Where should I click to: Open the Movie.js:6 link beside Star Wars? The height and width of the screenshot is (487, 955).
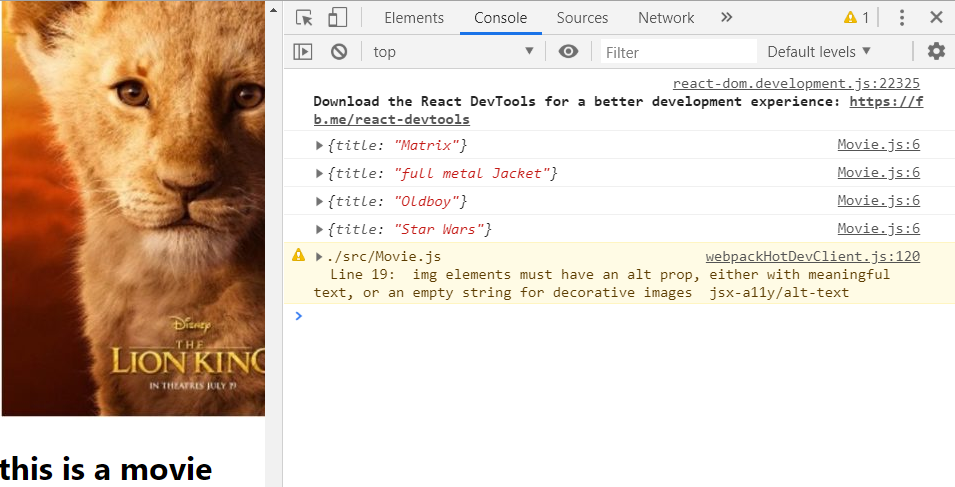click(x=878, y=229)
